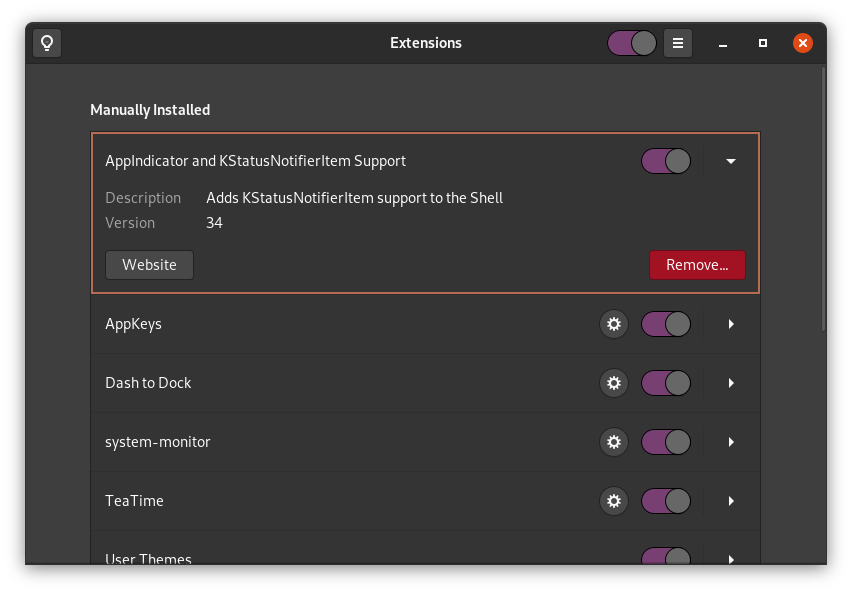This screenshot has height=593, width=852.
Task: Click the vertical scrollbar on the right
Action: pos(823,198)
